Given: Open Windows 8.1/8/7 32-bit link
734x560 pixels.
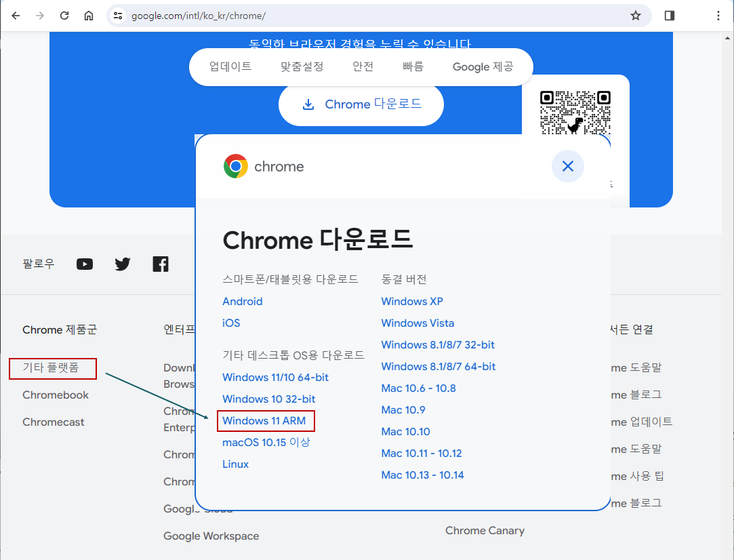Looking at the screenshot, I should [x=438, y=345].
